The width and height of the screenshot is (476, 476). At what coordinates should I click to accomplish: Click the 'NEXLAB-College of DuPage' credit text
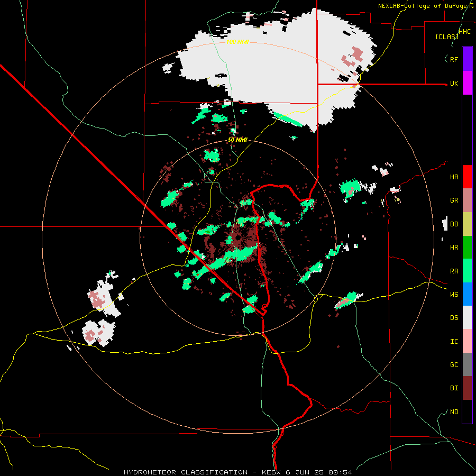coord(422,6)
